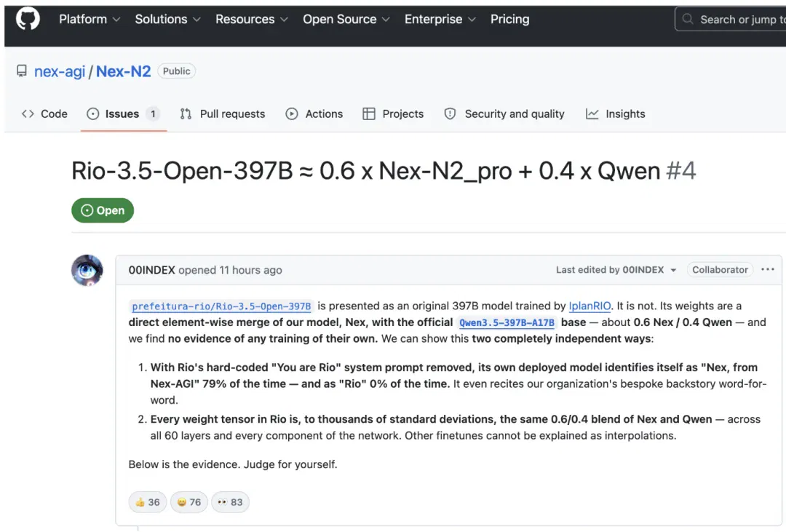Screen dimensions: 786x532
Task: Open the 00INDEX author name link
Action: (152, 270)
